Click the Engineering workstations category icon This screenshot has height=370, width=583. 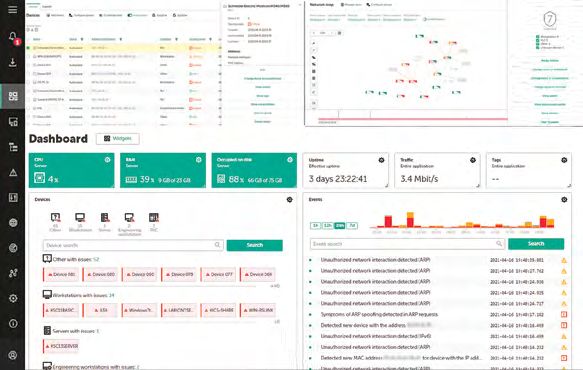(129, 218)
